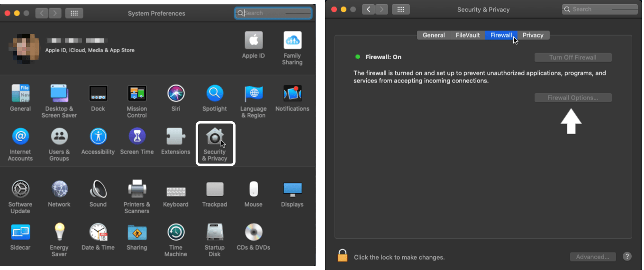
Task: Go forward in System Preferences window
Action: [54, 13]
